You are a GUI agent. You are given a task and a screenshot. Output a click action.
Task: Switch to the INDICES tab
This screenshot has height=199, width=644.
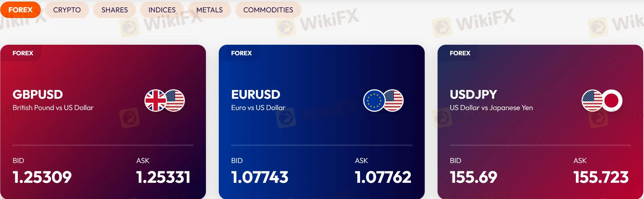pos(162,10)
